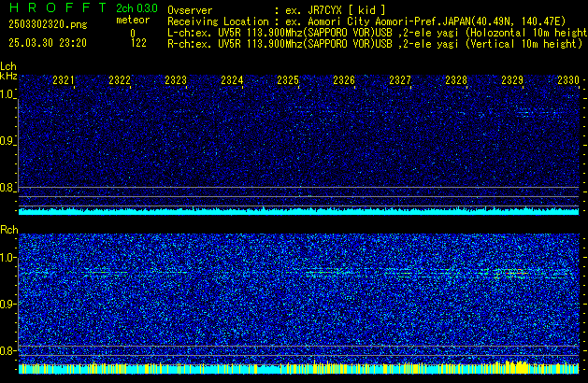Click the red echo peak in Rch spectrogram
Viewport: 588px width, 383px height.
pyautogui.click(x=519, y=273)
